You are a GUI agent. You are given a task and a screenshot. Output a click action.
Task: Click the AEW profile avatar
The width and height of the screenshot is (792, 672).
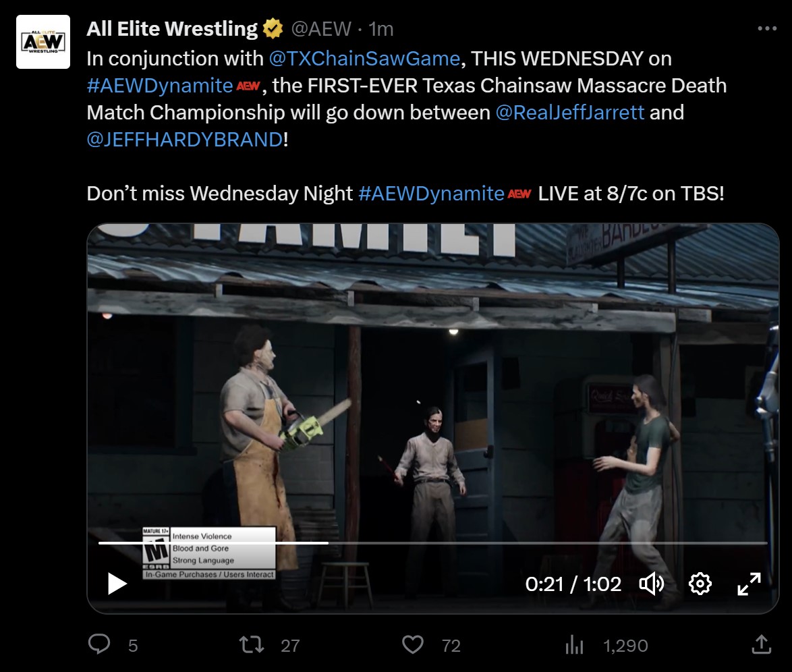point(43,42)
